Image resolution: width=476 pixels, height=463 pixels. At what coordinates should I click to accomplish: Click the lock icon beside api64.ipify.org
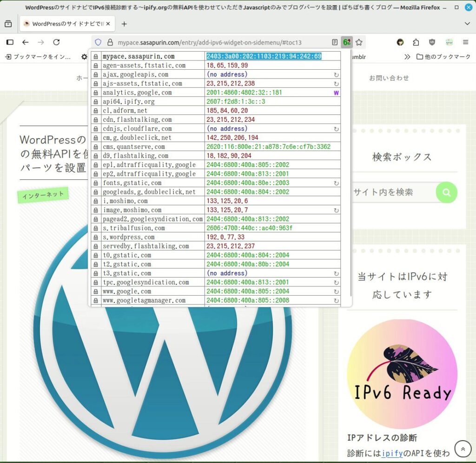tap(96, 102)
